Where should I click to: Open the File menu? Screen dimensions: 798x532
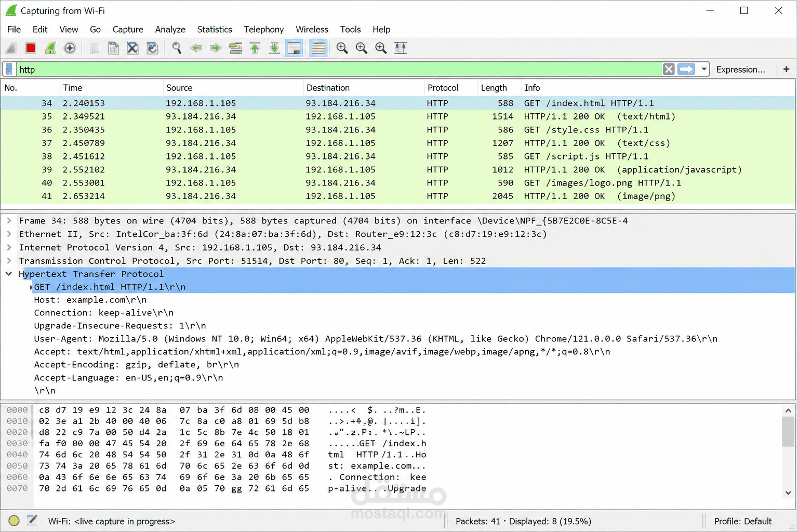coord(14,30)
